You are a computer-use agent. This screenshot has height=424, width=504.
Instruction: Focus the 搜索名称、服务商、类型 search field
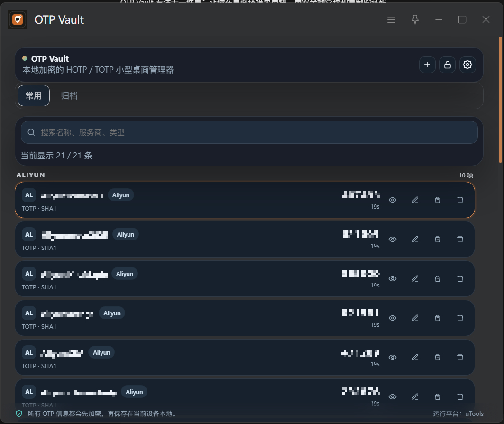click(x=249, y=132)
